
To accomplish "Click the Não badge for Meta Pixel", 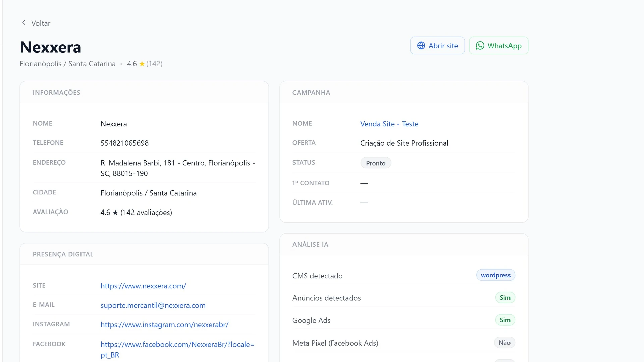I will 504,343.
